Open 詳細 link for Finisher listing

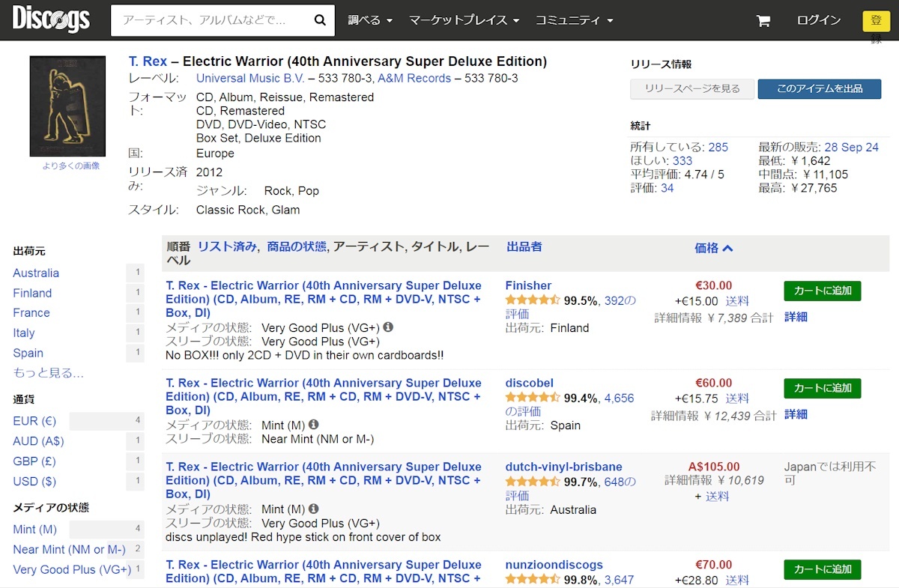(796, 317)
